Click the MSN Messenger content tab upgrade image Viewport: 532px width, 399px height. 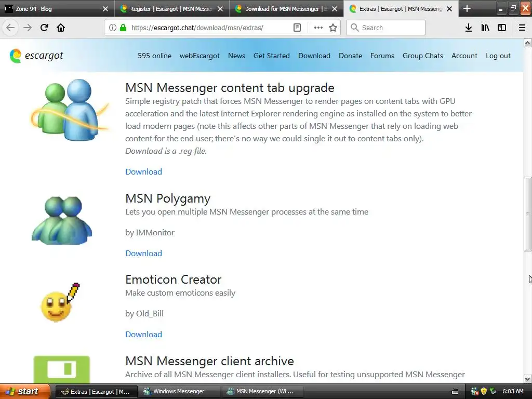70,110
